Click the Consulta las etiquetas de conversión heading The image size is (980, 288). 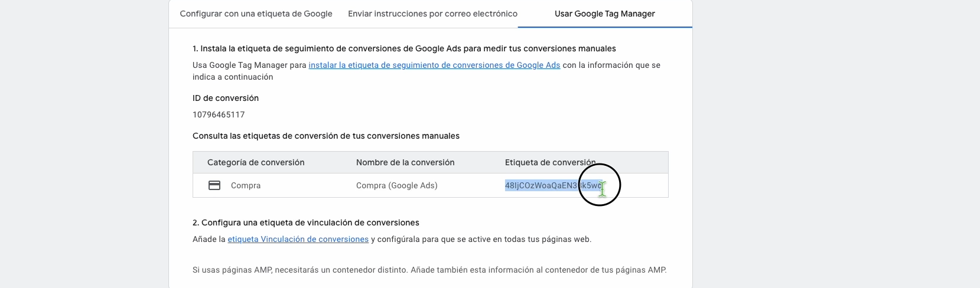(x=326, y=136)
